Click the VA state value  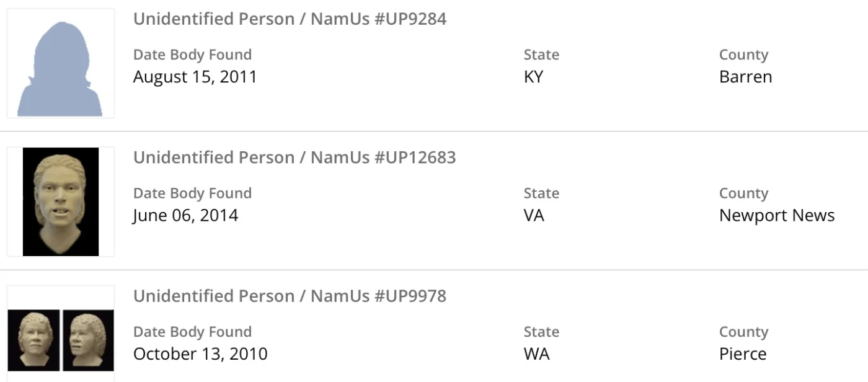(534, 216)
